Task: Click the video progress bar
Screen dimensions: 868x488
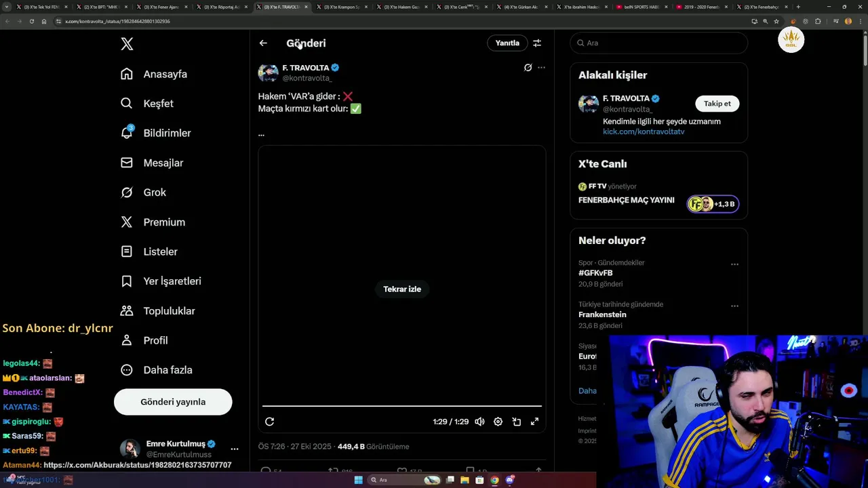Action: tap(402, 406)
